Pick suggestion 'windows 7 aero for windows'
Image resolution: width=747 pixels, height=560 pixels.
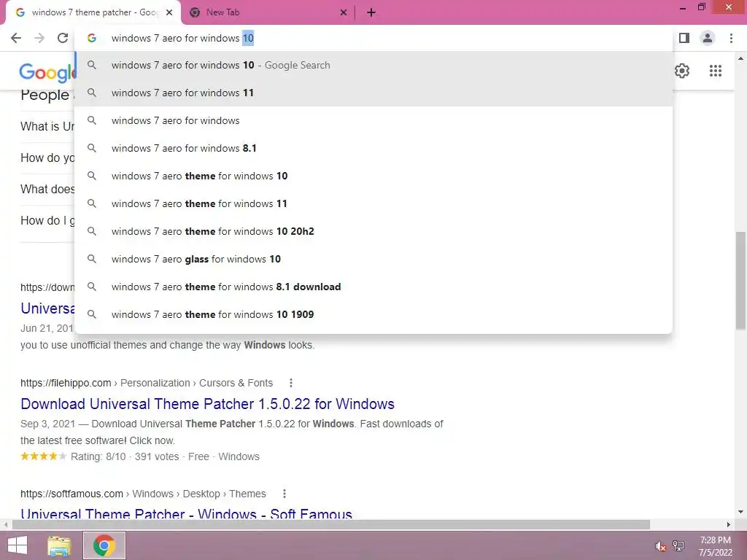pyautogui.click(x=373, y=120)
